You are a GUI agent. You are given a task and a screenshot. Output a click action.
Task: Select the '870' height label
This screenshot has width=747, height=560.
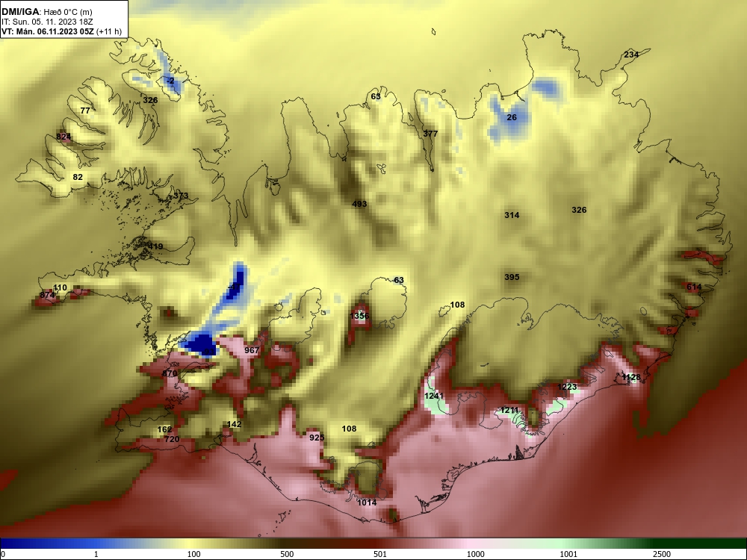(170, 373)
